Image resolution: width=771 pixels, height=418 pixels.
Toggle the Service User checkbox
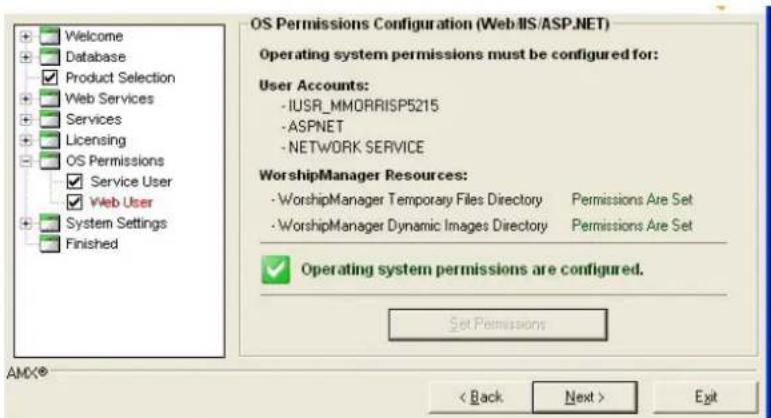click(74, 181)
